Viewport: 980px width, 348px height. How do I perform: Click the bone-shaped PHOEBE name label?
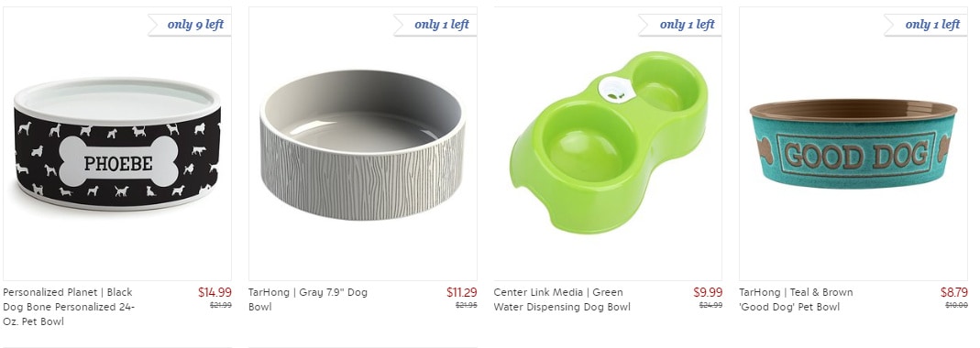[118, 162]
